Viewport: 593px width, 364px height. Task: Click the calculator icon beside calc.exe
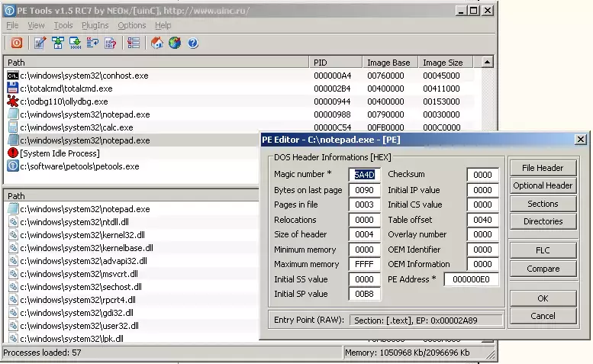[x=13, y=127]
